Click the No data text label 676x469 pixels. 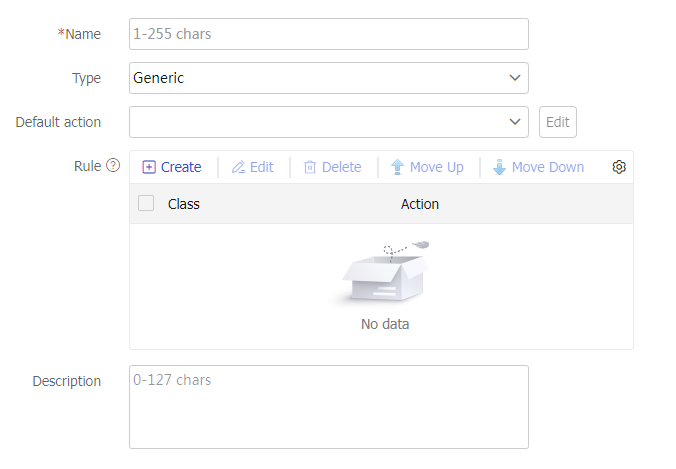coord(385,324)
